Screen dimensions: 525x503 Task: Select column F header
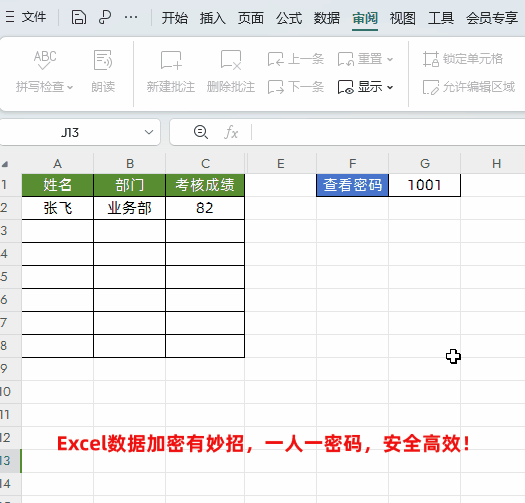[x=353, y=164]
